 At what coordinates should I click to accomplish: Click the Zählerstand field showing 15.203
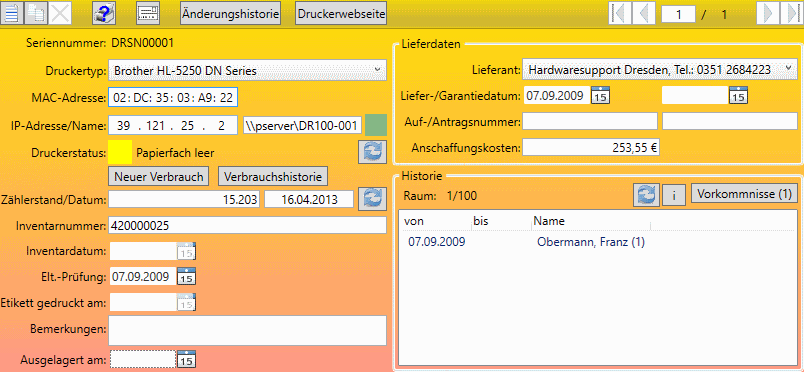pyautogui.click(x=185, y=200)
